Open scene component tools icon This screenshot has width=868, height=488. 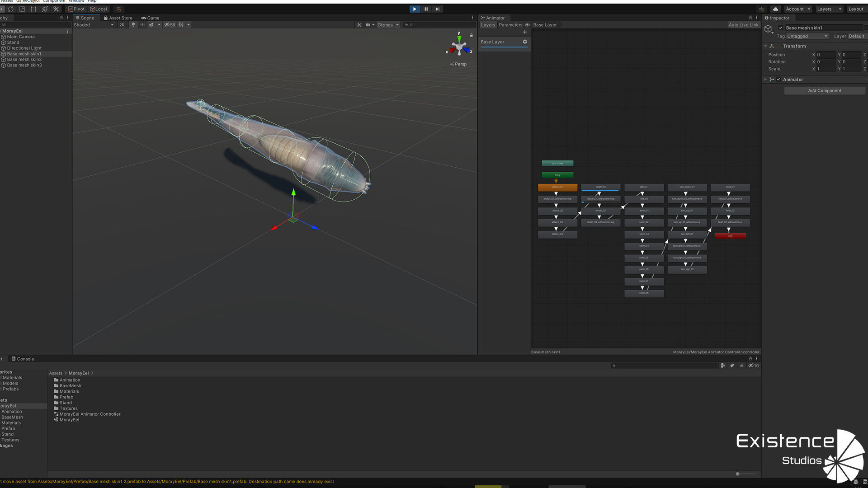point(359,25)
